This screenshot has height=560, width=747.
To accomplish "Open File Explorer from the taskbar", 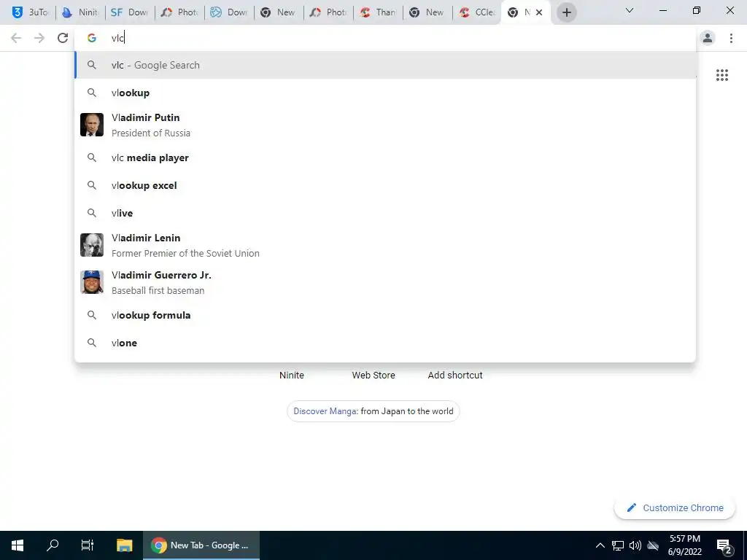I will pos(124,545).
